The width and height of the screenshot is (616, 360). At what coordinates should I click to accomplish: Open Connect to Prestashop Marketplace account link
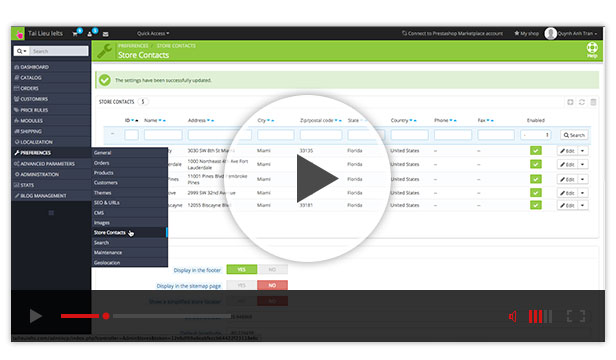(452, 33)
